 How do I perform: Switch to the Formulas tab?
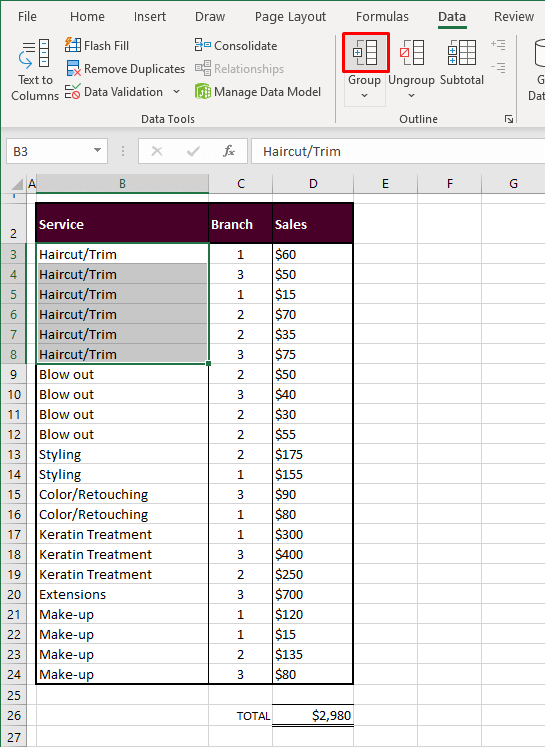(382, 17)
